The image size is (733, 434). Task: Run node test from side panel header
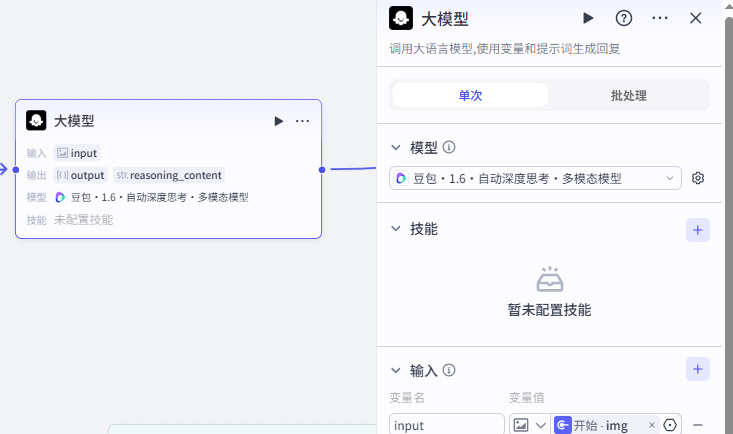[588, 18]
